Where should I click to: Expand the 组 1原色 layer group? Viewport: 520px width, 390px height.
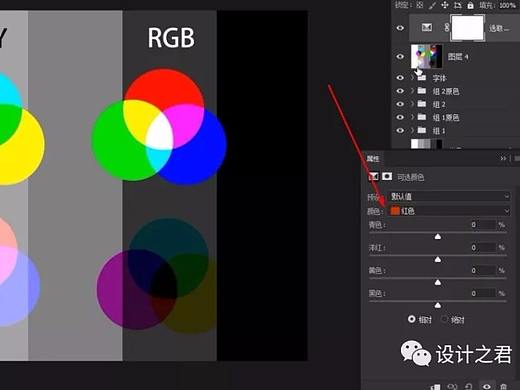pos(413,117)
